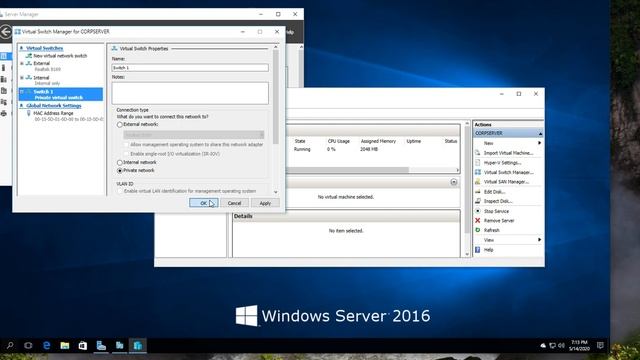Click the round collapse button in Hyper-V Manager
The image size is (640, 360).
453,182
